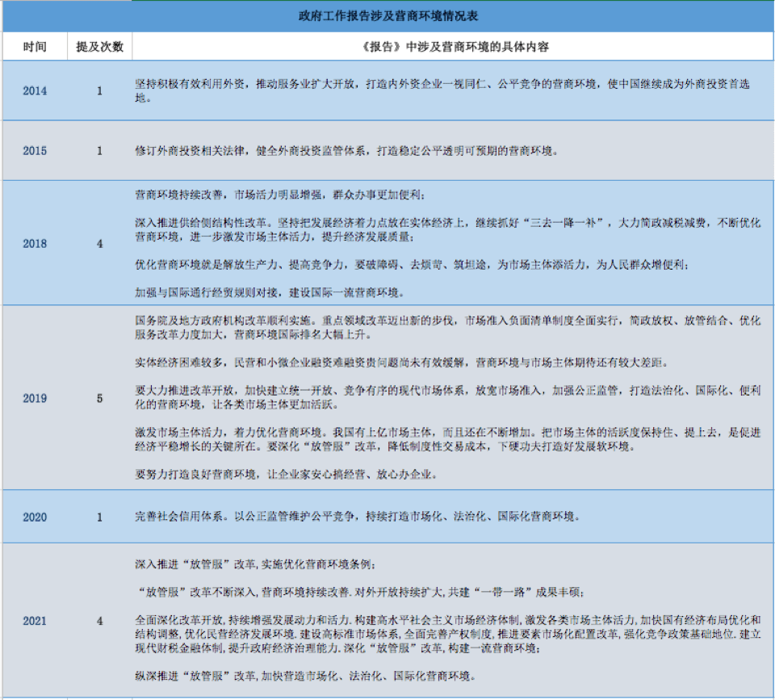Select the 2015 year cell
Screen dimensions: 775x700
click(x=35, y=151)
